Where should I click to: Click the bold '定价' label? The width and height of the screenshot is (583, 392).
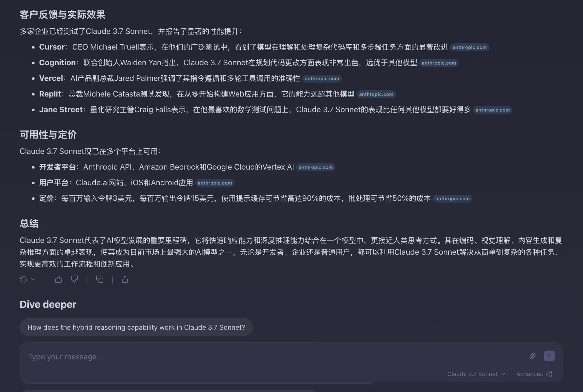pos(46,198)
